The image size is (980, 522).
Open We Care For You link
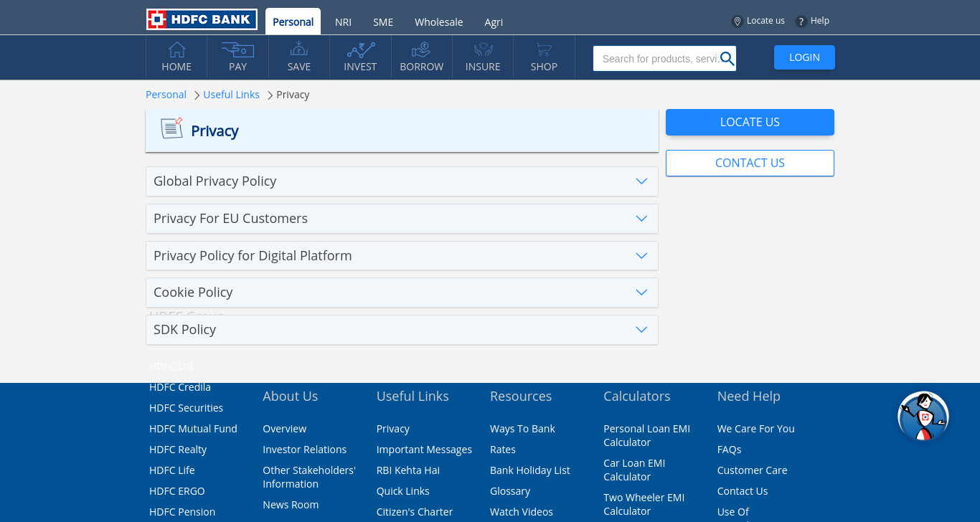tap(756, 429)
